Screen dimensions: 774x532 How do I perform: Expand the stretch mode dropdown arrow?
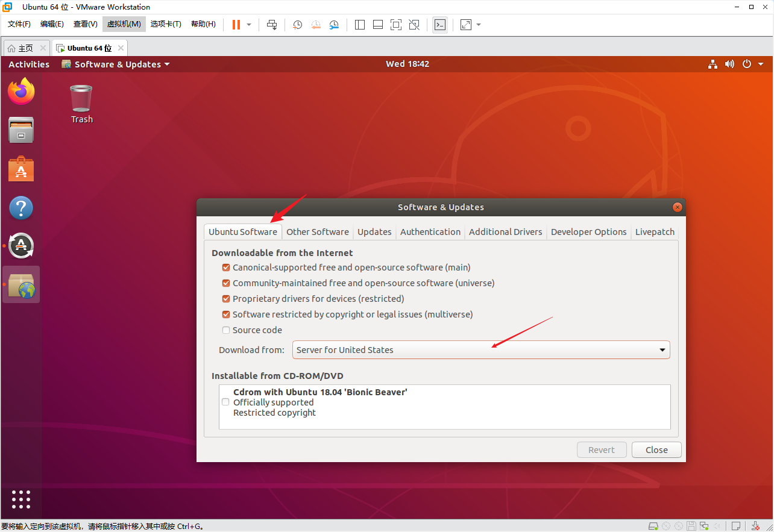[479, 25]
